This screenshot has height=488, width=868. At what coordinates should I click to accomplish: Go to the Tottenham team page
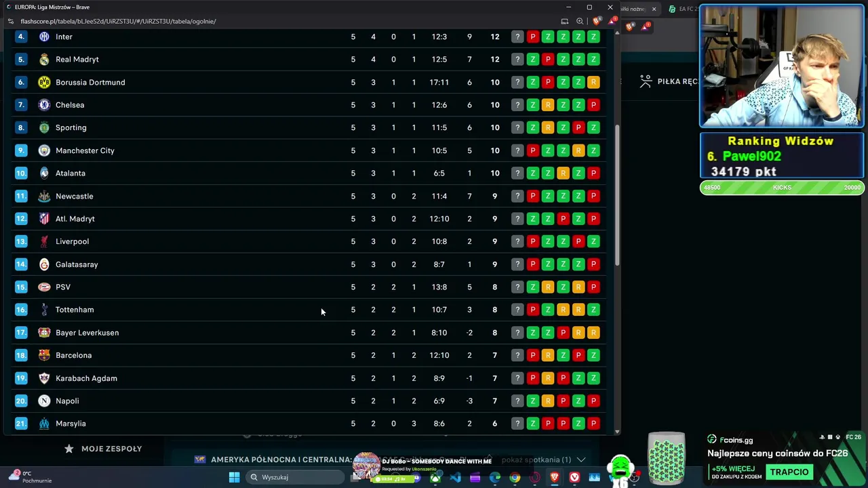click(x=75, y=310)
